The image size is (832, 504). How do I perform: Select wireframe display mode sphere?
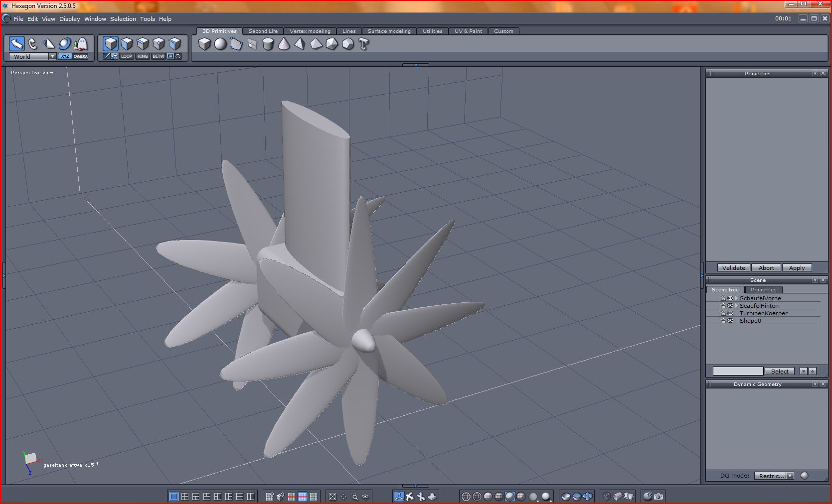coord(466,497)
